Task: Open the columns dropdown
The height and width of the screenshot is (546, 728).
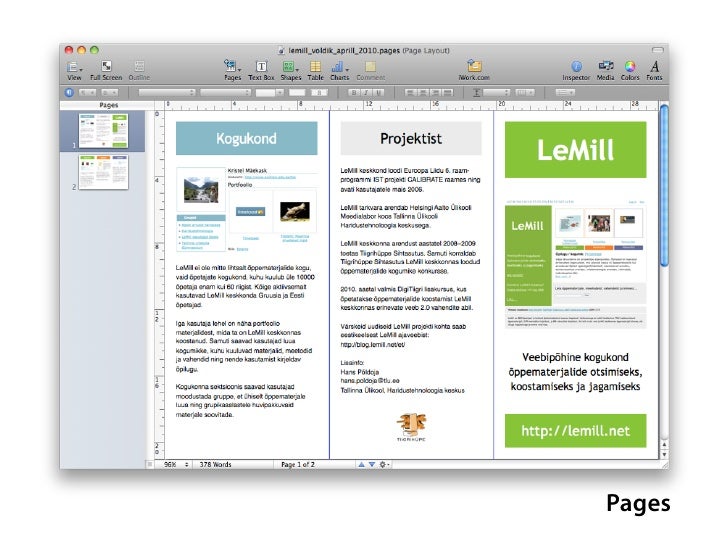Action: click(525, 92)
